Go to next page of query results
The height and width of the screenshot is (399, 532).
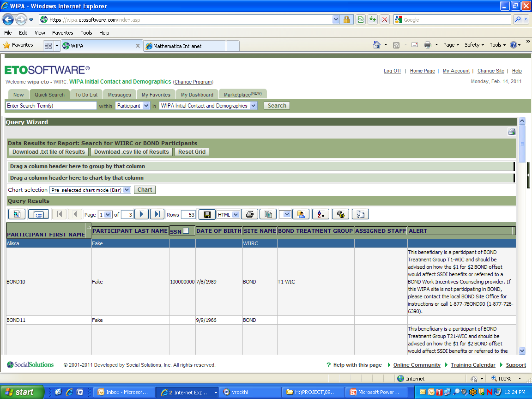141,214
